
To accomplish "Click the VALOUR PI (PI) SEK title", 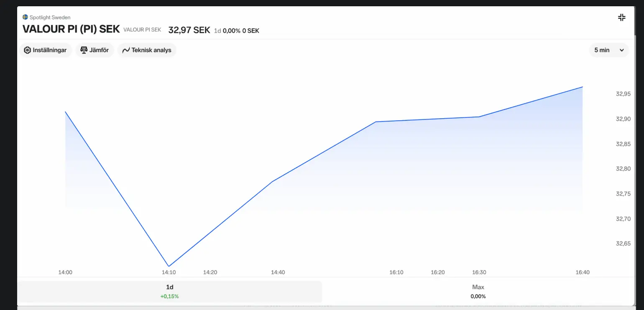I will pos(71,29).
